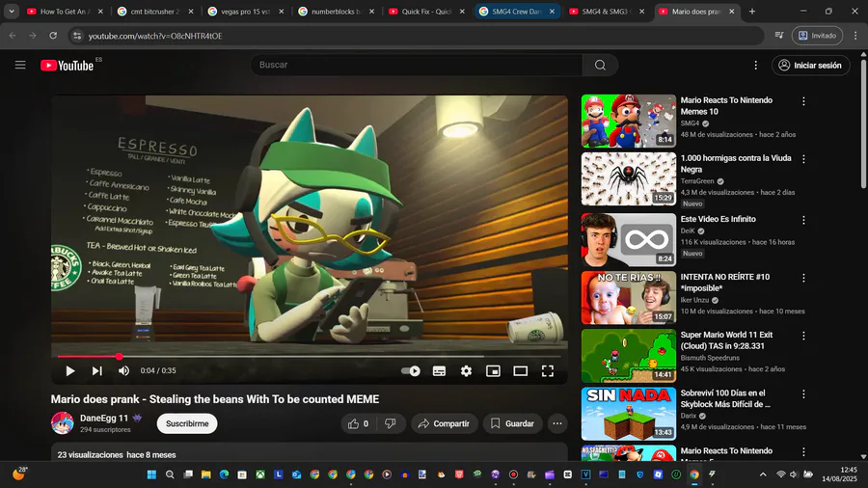Screen dimensions: 868x488
Task: Dislike the video with thumbs down
Action: (391, 423)
